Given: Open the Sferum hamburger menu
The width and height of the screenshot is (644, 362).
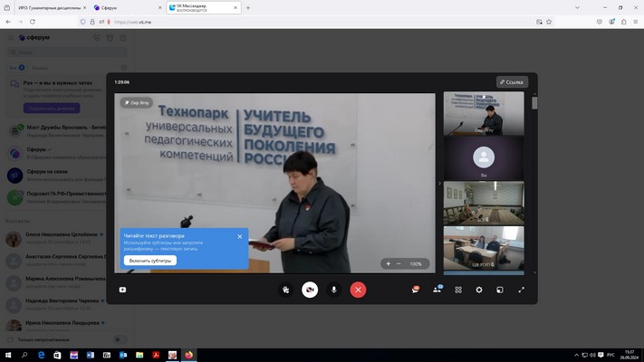Looking at the screenshot, I should tap(11, 37).
